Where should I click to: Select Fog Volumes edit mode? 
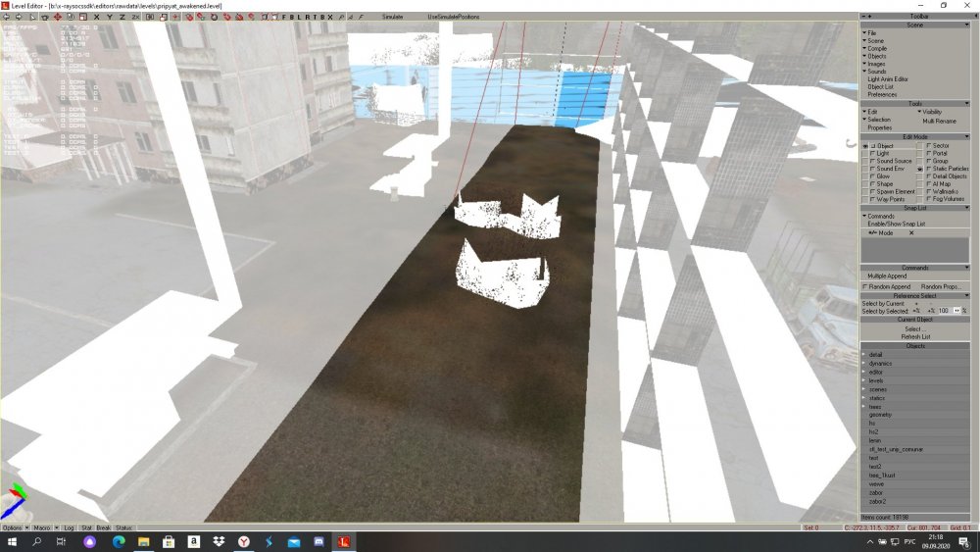[946, 199]
